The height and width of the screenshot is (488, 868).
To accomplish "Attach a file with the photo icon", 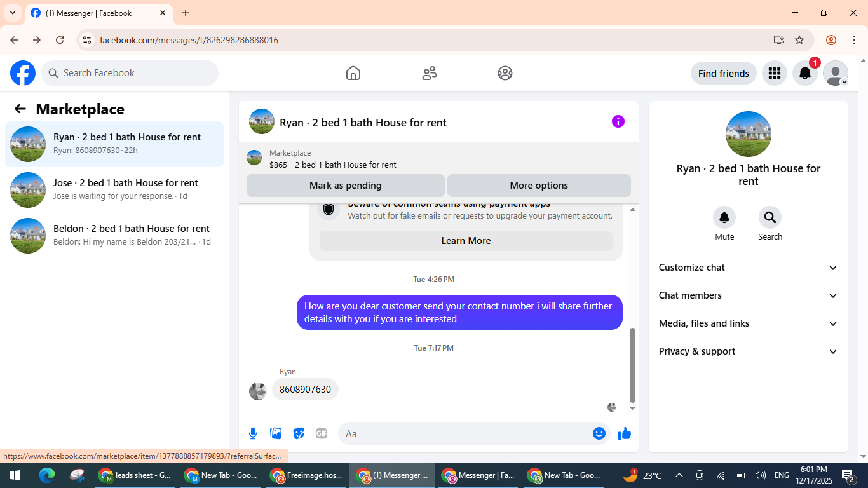I will 276,433.
